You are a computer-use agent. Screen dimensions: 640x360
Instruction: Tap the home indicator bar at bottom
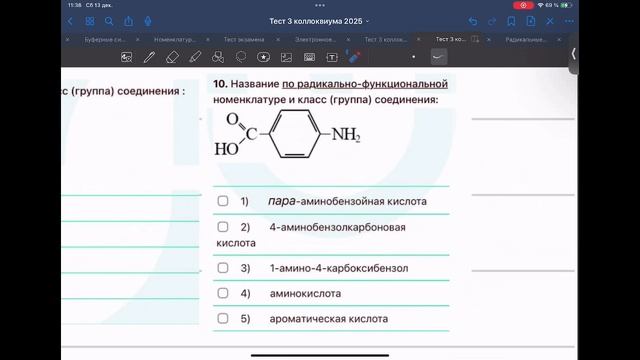coord(320,356)
